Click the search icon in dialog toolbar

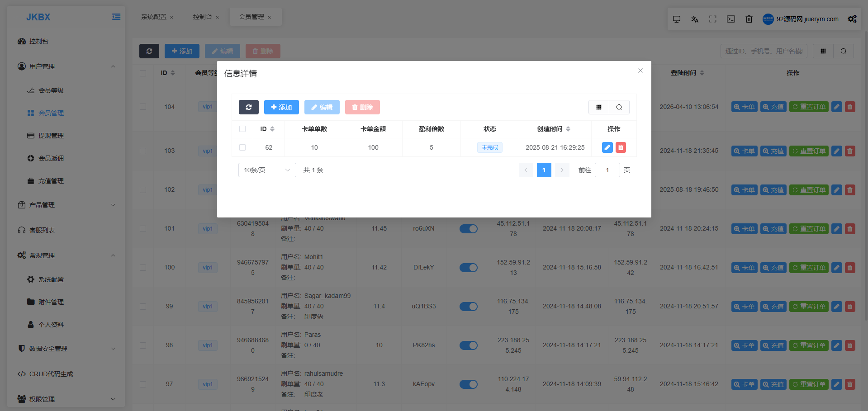pos(619,107)
